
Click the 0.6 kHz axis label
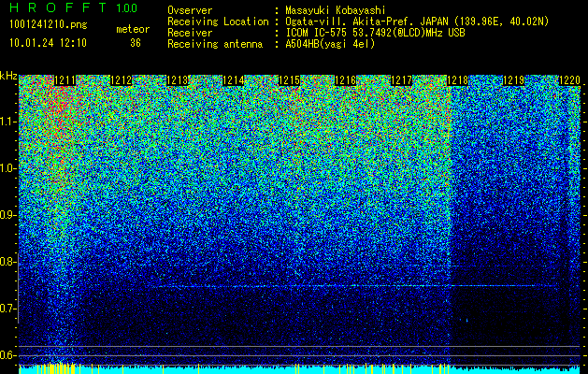[7, 355]
